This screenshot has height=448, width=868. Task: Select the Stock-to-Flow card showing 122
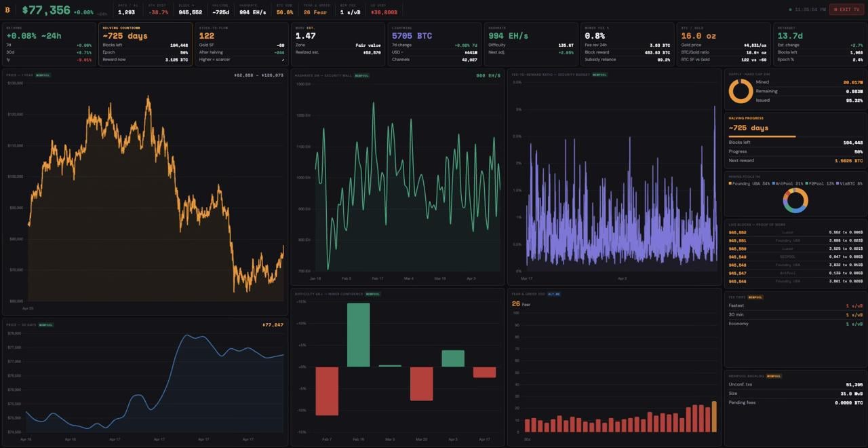tap(241, 44)
